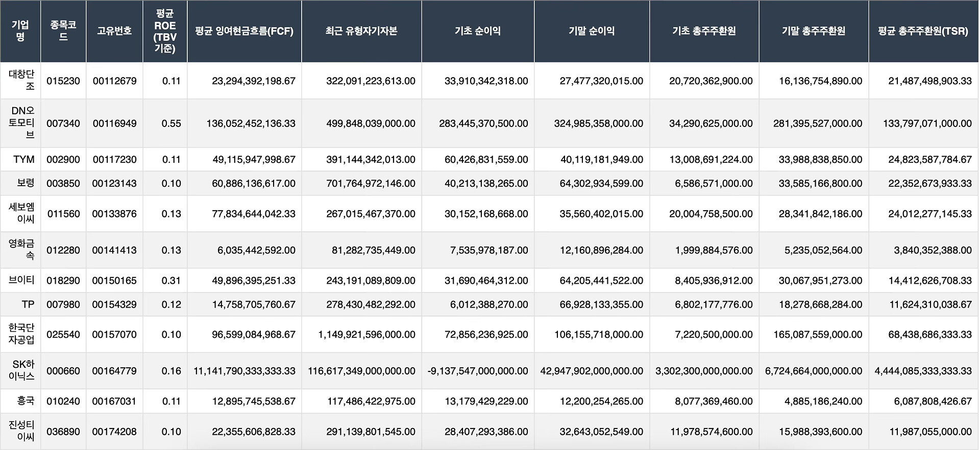Viewport: 980px width, 450px height.
Task: Click the 기말 총주주환원 header
Action: click(814, 31)
